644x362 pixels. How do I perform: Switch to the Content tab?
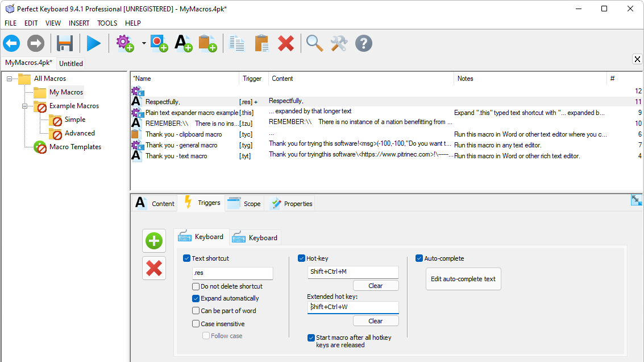155,203
